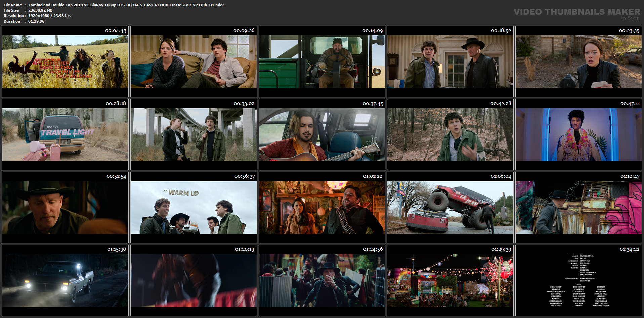Click the 00:56:37 timestamp label
The image size is (644, 318).
coord(245,176)
